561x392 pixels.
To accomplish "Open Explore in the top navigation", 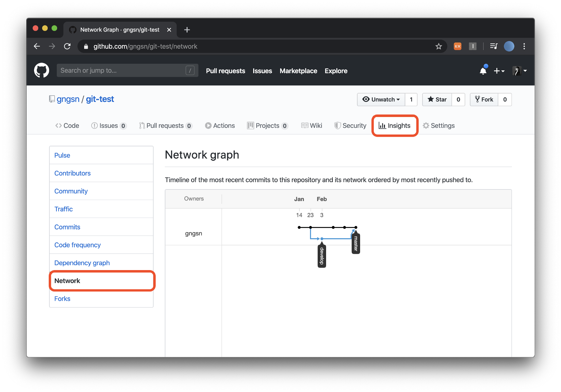I will pyautogui.click(x=336, y=71).
